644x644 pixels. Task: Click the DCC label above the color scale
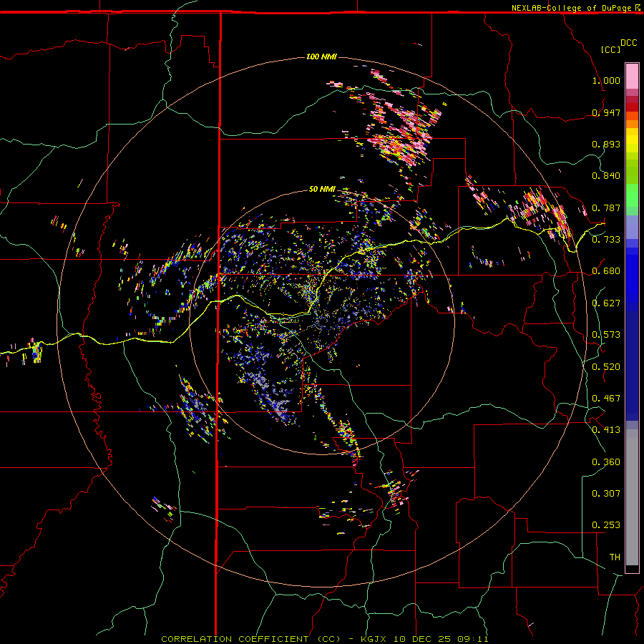tap(628, 43)
